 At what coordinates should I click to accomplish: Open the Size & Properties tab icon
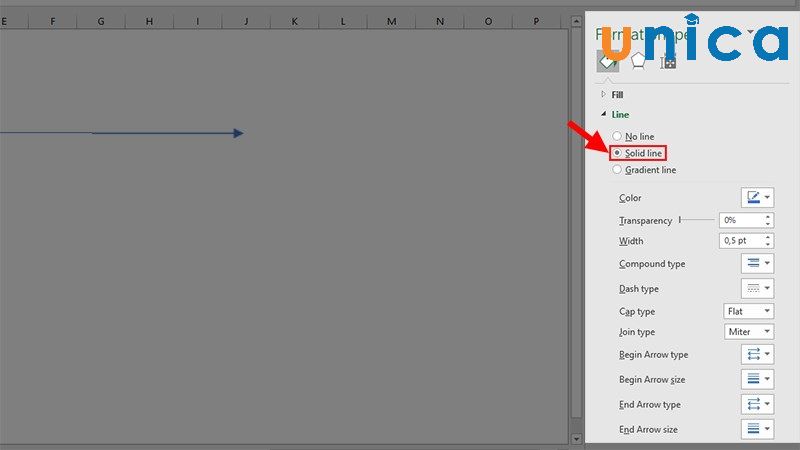tap(668, 62)
